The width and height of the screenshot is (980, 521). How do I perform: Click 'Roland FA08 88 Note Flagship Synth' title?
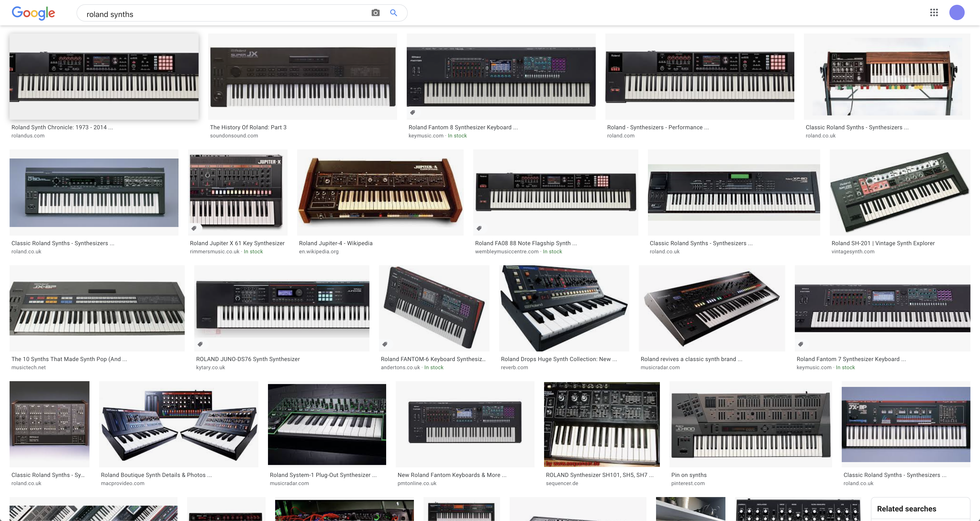tap(526, 243)
